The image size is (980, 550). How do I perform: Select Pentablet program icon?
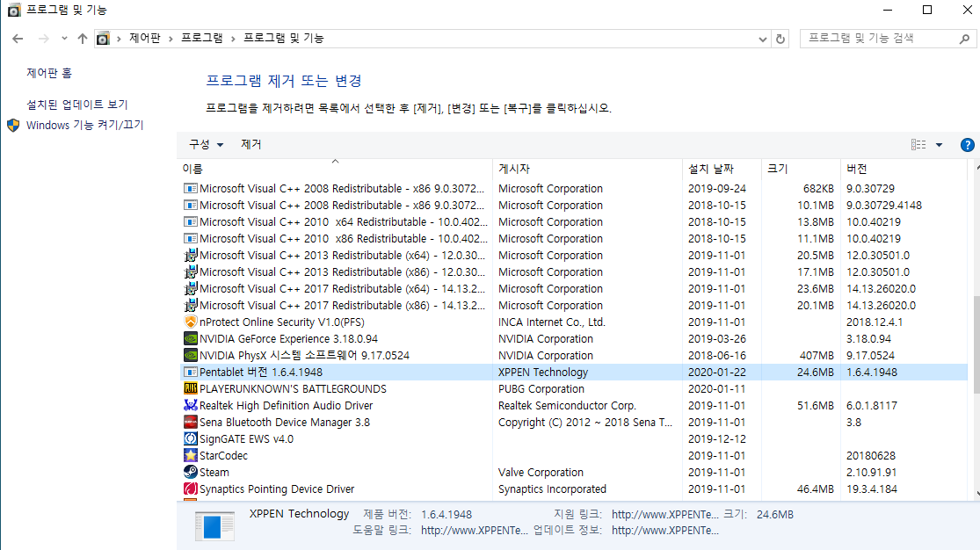coord(191,372)
